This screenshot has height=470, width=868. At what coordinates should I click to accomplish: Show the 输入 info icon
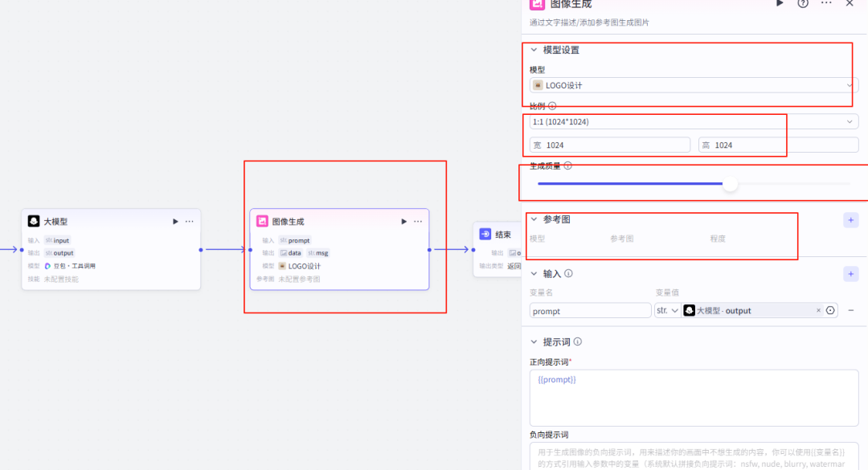tap(568, 273)
